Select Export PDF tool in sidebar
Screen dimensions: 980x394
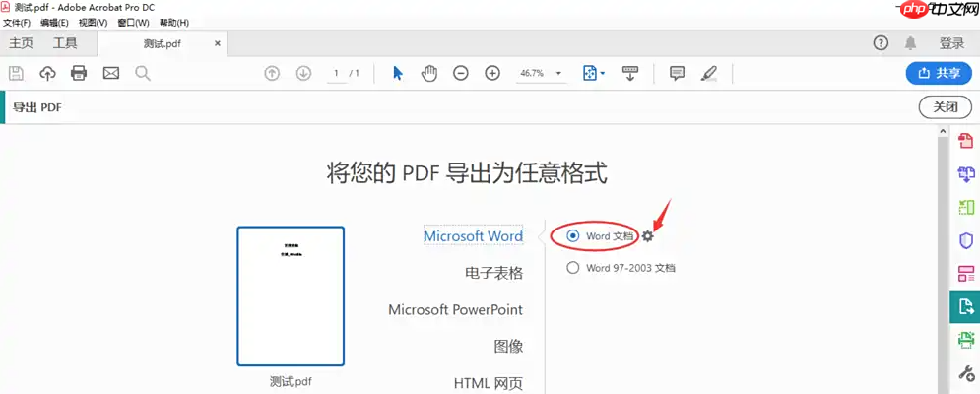click(966, 306)
